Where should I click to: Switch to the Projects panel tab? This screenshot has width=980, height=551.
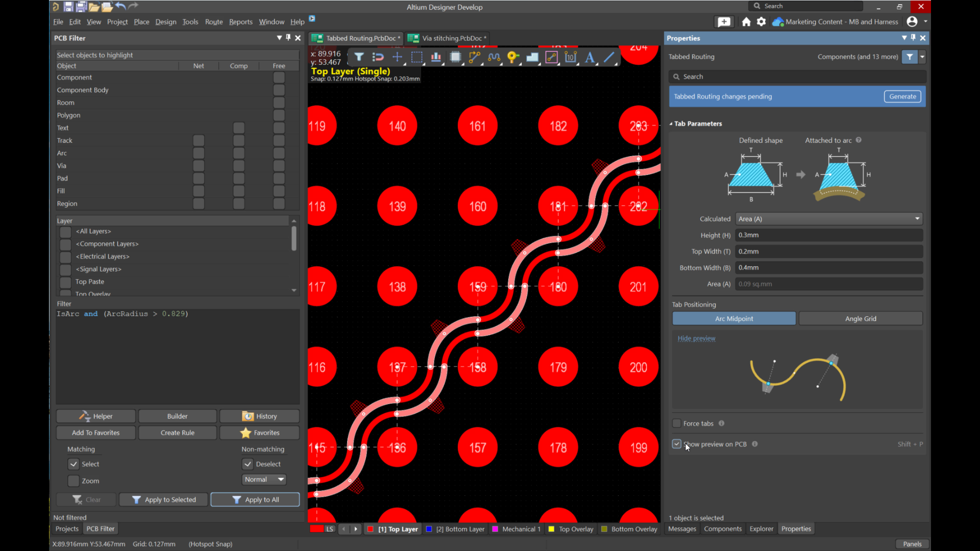tap(67, 529)
